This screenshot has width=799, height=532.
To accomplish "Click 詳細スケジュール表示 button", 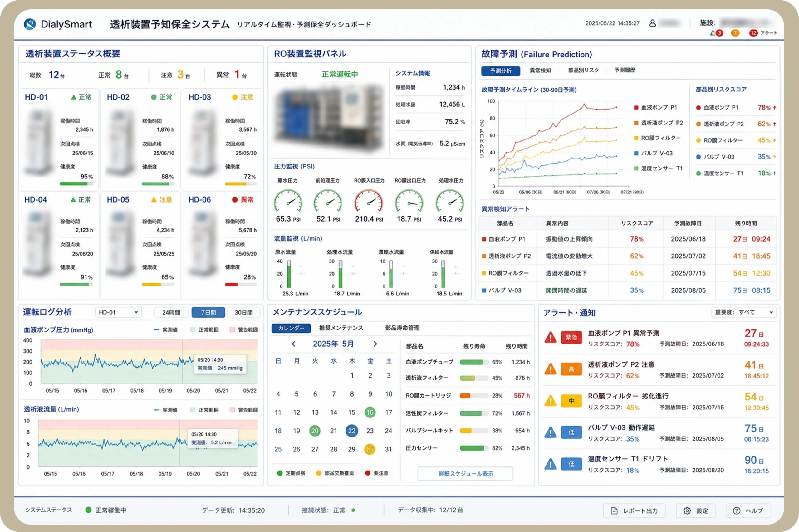I will (x=465, y=474).
